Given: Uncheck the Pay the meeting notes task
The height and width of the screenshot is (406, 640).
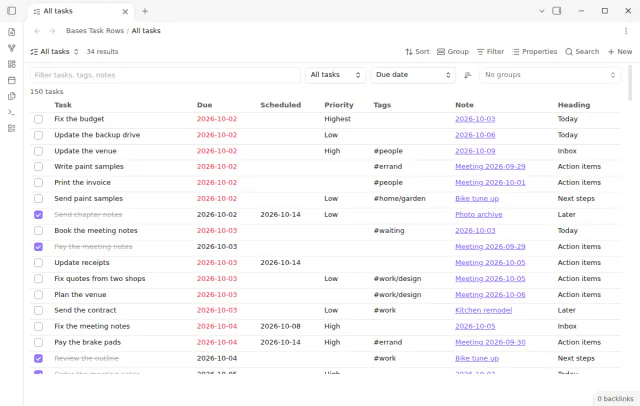Looking at the screenshot, I should [38, 247].
